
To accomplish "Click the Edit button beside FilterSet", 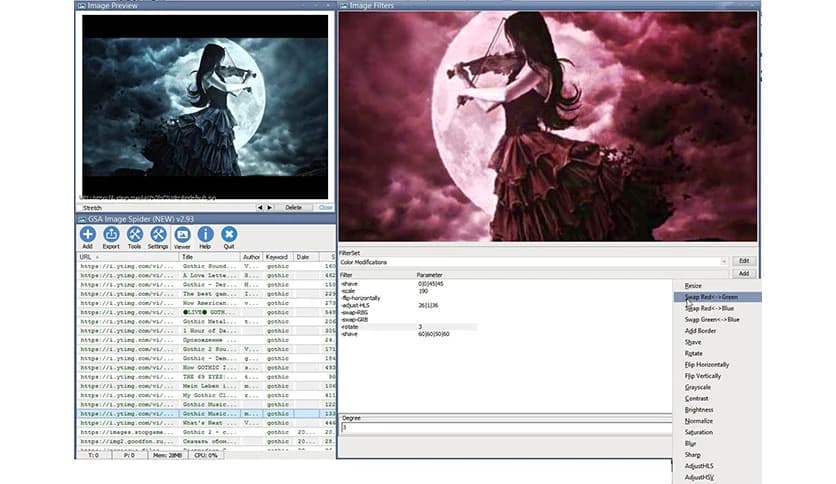I will coord(744,261).
